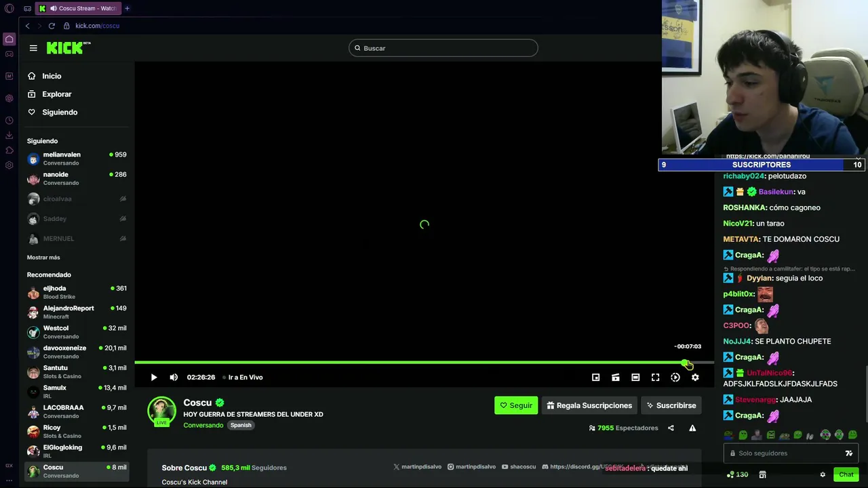Share the stream via share icon
This screenshot has width=868, height=488.
(x=671, y=428)
